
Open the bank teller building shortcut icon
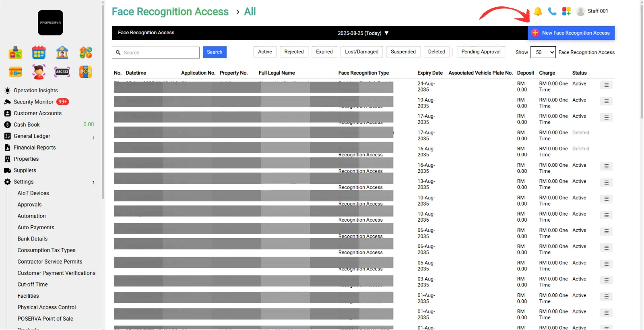(62, 52)
